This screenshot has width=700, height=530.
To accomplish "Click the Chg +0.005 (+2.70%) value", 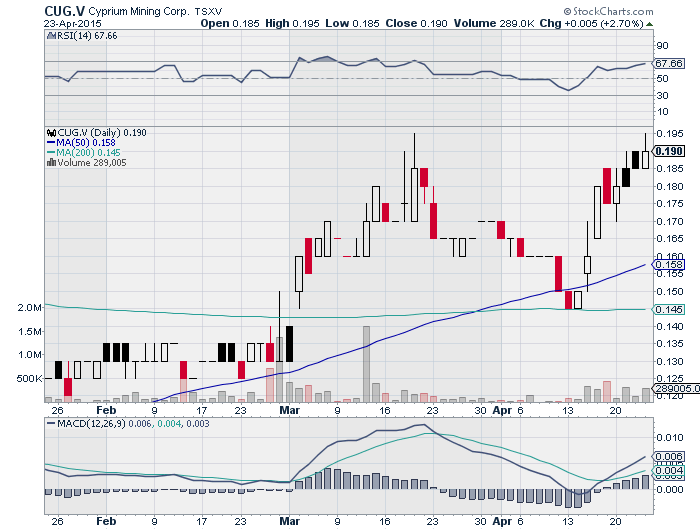I will click(592, 23).
